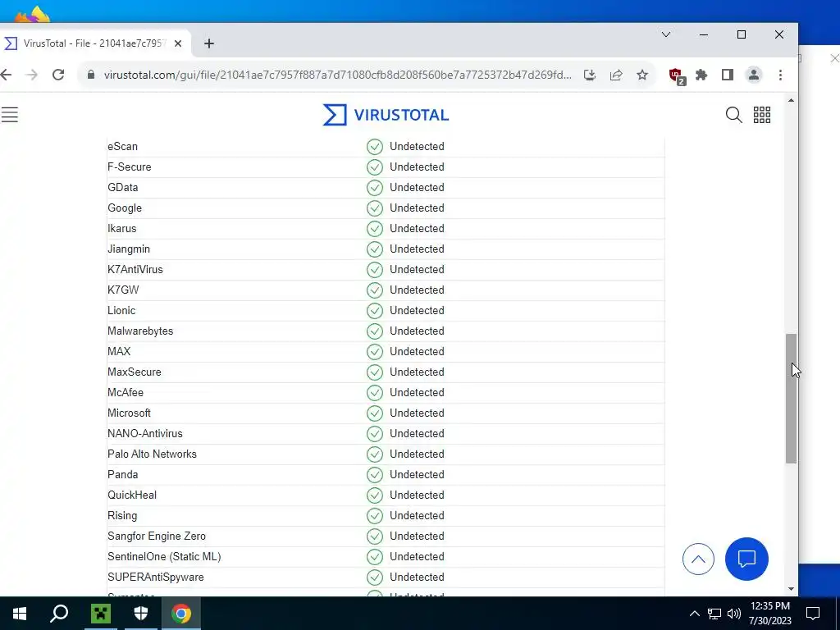
Task: Select the Rising engine name
Action: click(x=122, y=515)
